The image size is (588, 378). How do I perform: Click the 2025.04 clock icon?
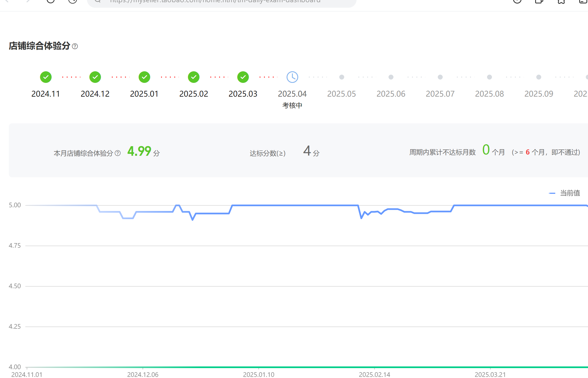[x=292, y=77]
